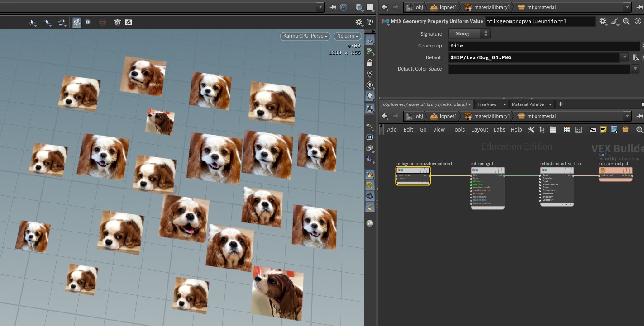Open the Karma CPU Persp viewport menu
This screenshot has width=644, height=326.
click(305, 36)
